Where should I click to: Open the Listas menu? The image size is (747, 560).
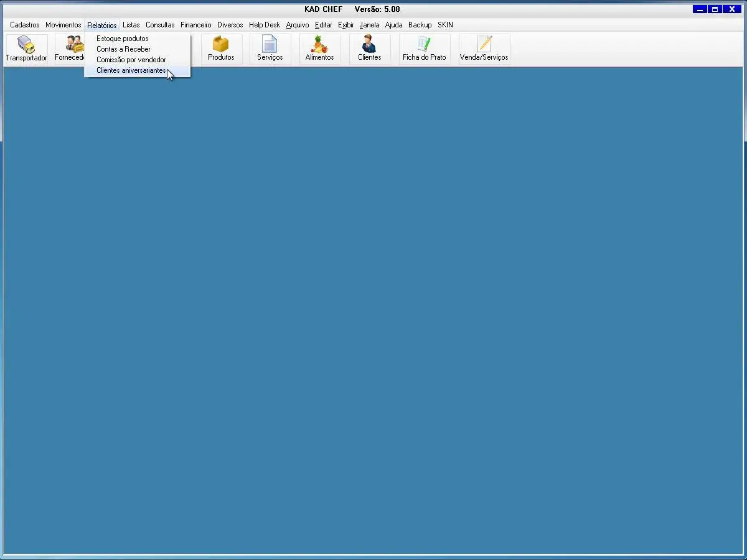(x=131, y=25)
